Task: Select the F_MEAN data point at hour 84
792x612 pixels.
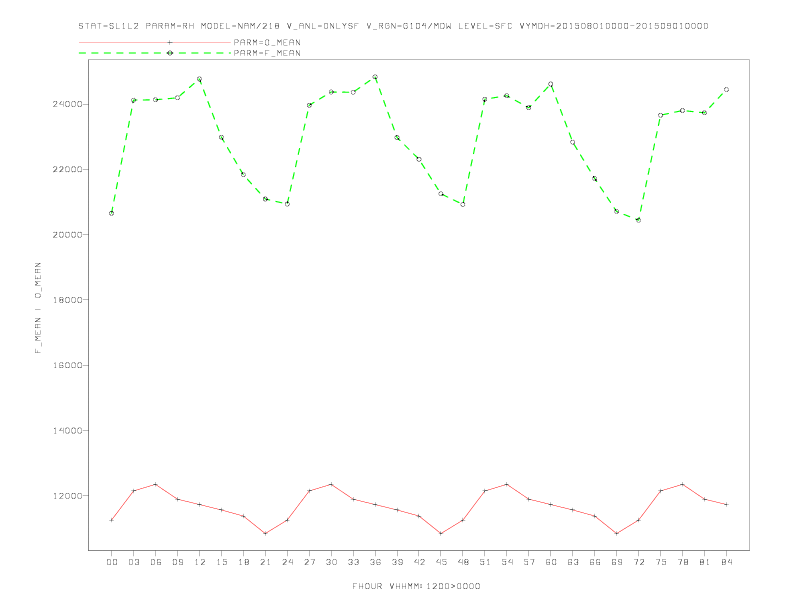Action: [x=726, y=89]
